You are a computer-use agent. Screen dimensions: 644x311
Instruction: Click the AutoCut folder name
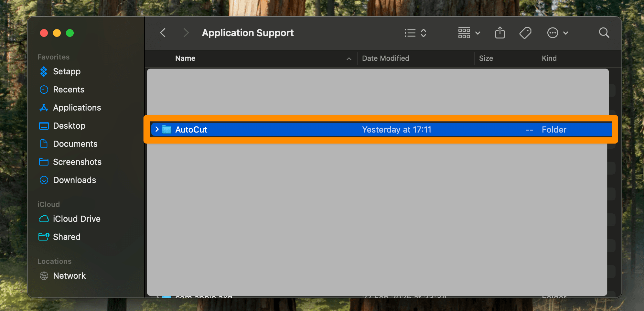[x=191, y=130]
